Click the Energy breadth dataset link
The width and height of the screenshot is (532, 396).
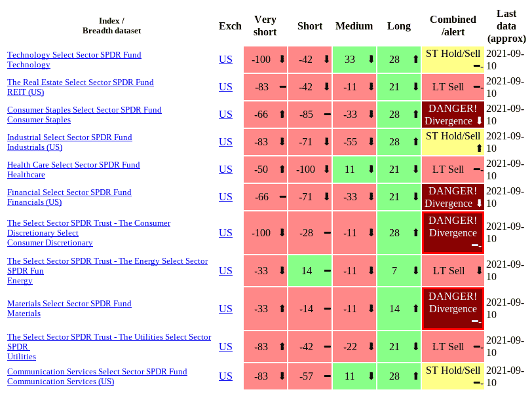20,281
